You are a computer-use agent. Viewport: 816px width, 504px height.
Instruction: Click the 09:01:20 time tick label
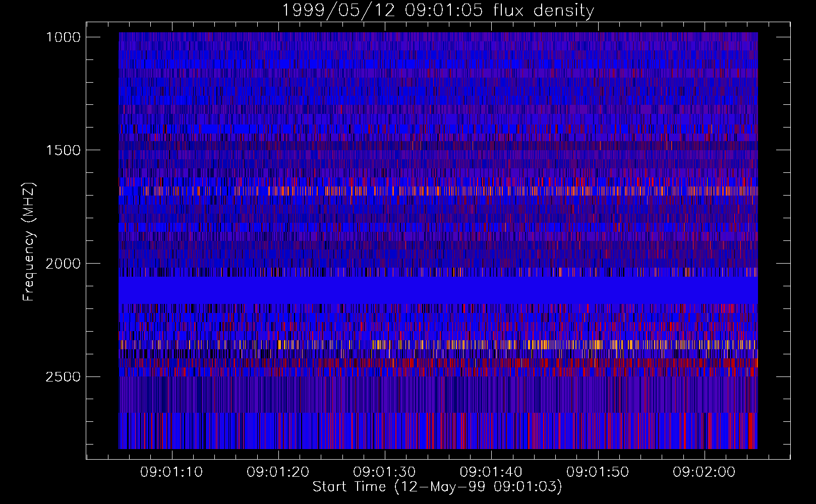(278, 472)
